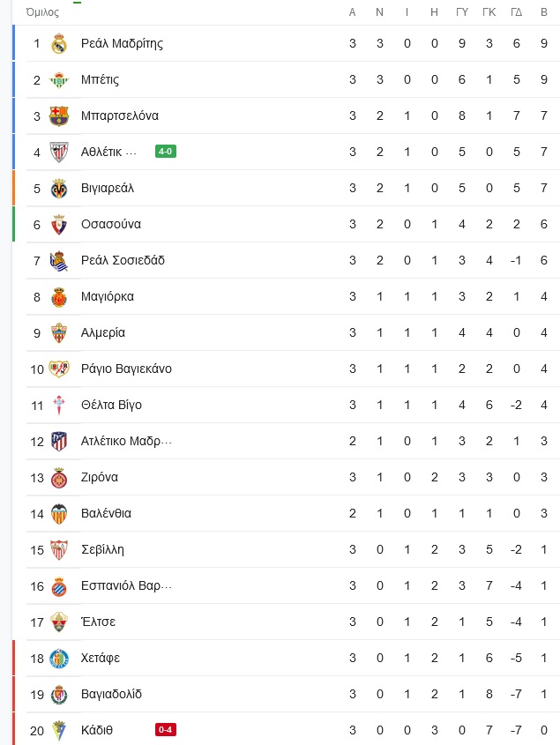Open the Θέλτα Βίγο team link
This screenshot has height=745, width=560.
(111, 405)
